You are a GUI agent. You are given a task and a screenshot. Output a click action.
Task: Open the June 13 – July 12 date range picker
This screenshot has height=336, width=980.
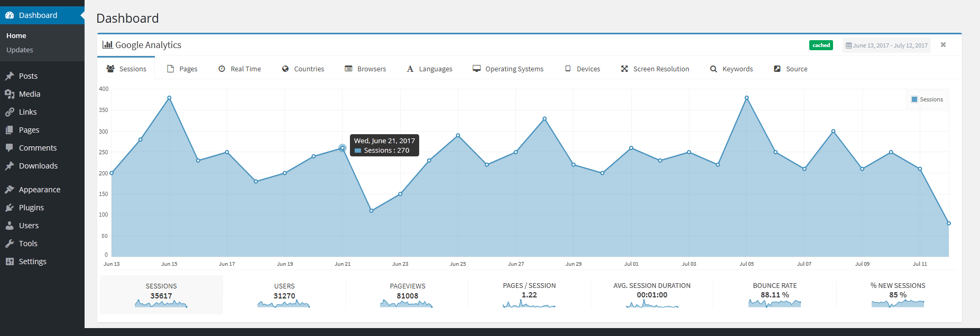coord(886,45)
